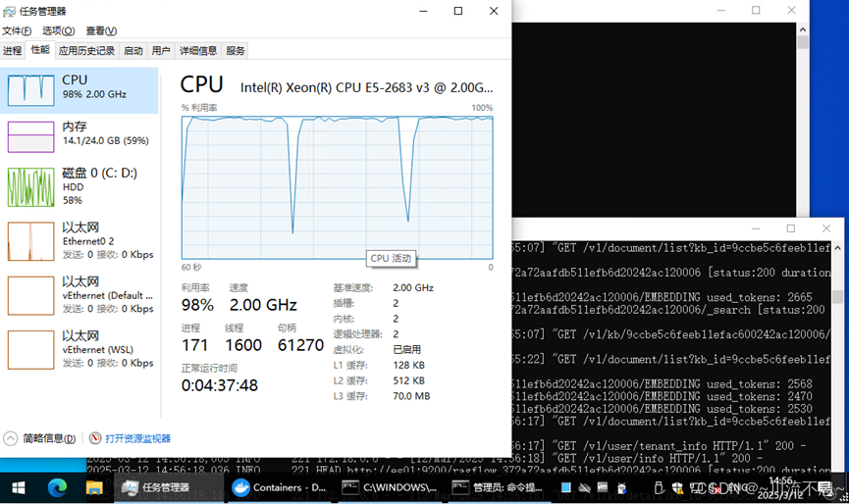Select Disk 0 (C: D:) performance item

pyautogui.click(x=80, y=186)
